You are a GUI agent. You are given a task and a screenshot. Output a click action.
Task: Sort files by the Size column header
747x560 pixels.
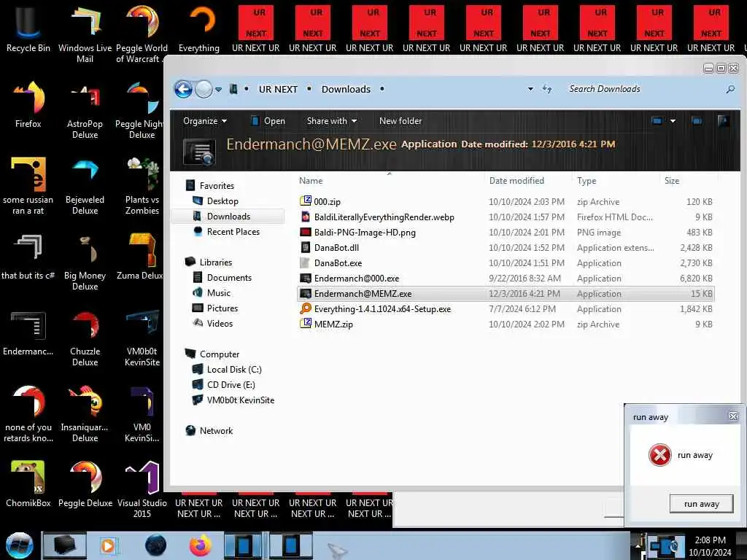click(672, 181)
